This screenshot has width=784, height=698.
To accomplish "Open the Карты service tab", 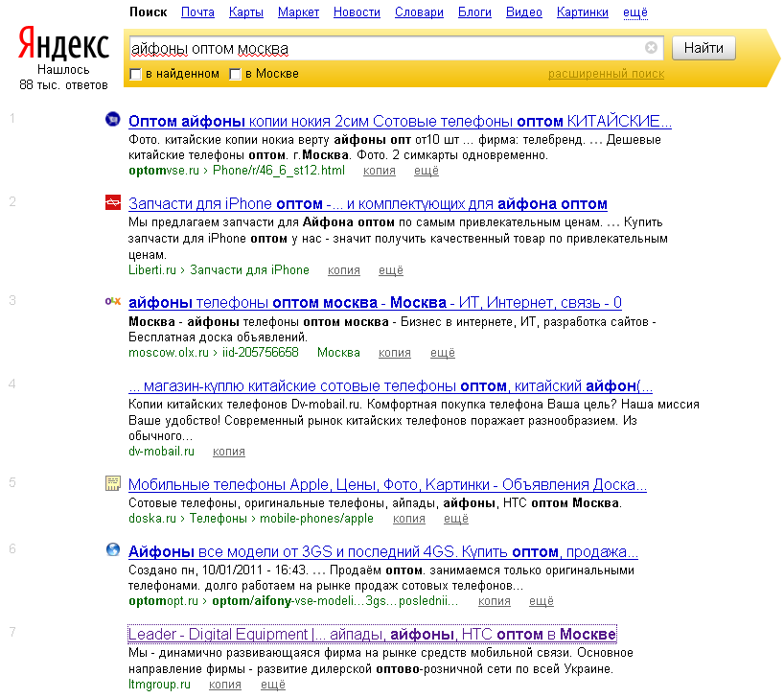I will [246, 12].
